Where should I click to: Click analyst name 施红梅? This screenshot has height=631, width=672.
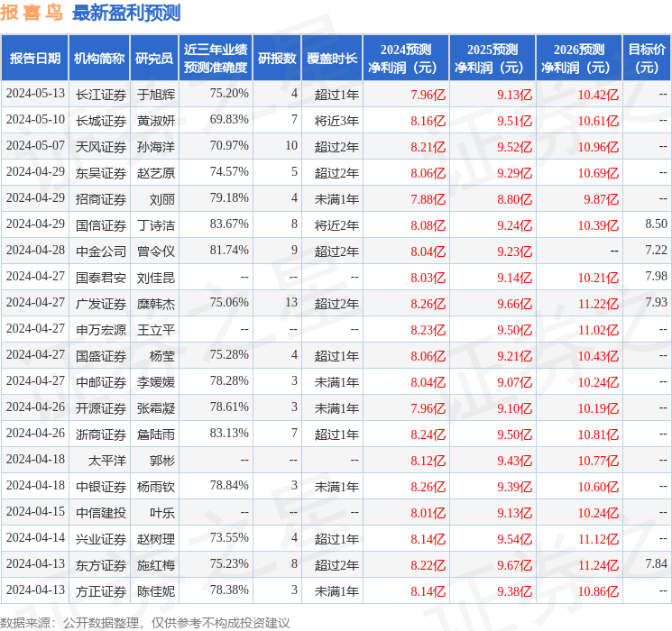tap(156, 564)
